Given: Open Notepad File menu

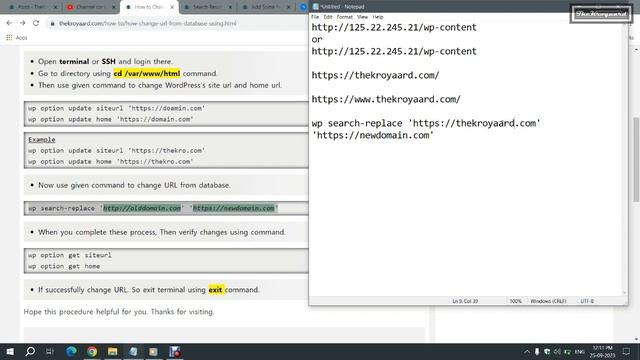Looking at the screenshot, I should tap(315, 17).
